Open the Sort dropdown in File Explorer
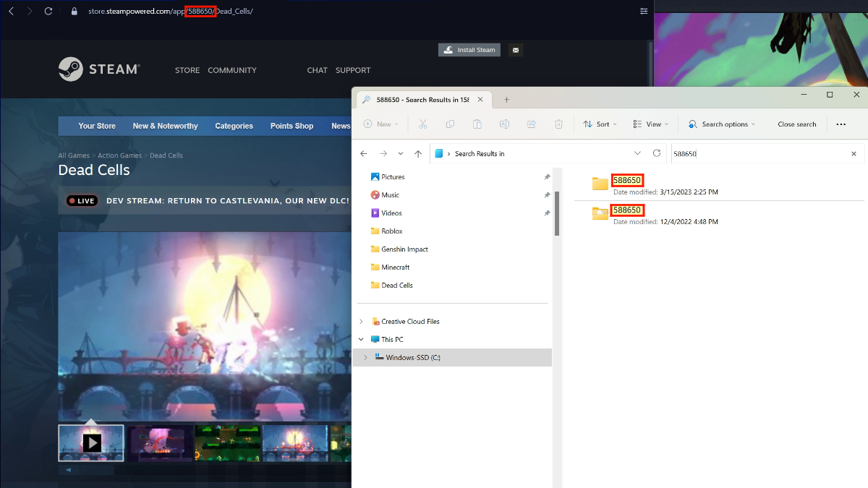The height and width of the screenshot is (488, 868). [599, 124]
